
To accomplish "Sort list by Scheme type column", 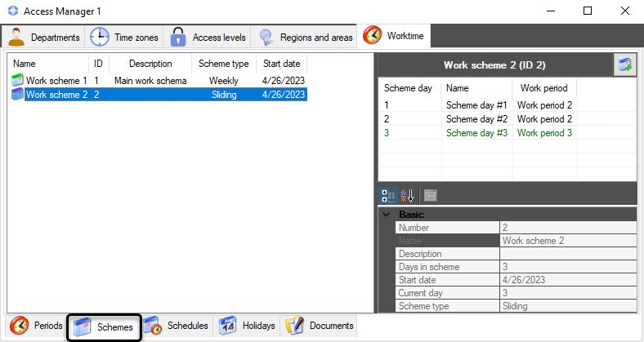I will pyautogui.click(x=223, y=64).
